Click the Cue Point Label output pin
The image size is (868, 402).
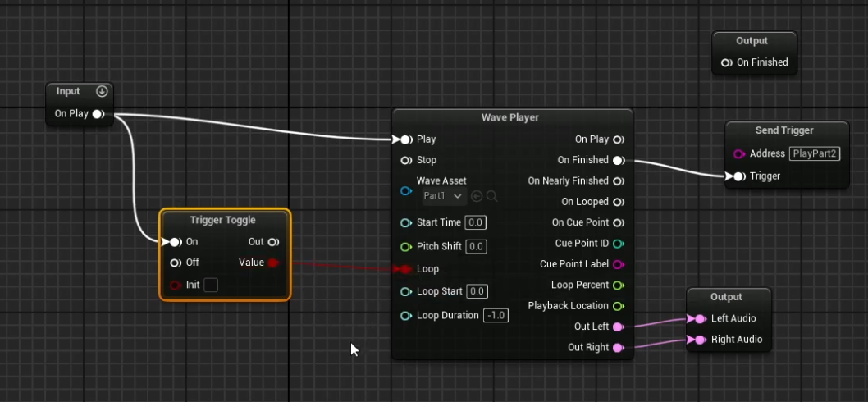click(x=619, y=264)
